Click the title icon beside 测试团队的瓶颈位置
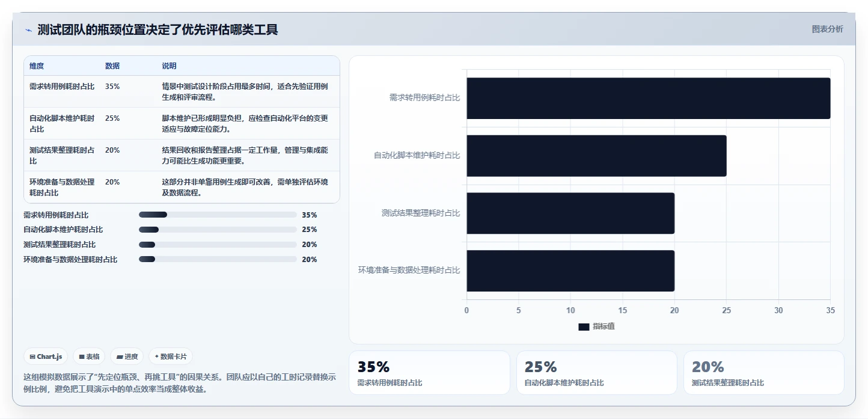Viewport: 868px width, 419px height. point(28,30)
